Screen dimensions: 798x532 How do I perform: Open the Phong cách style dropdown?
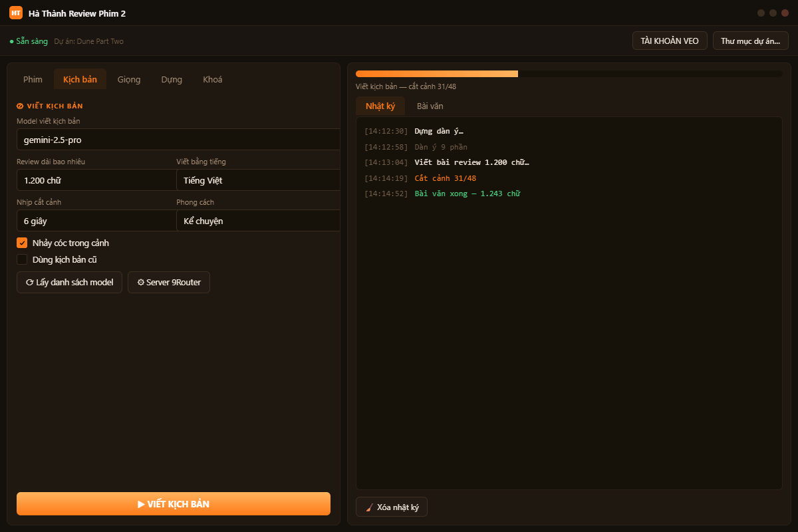pos(258,221)
